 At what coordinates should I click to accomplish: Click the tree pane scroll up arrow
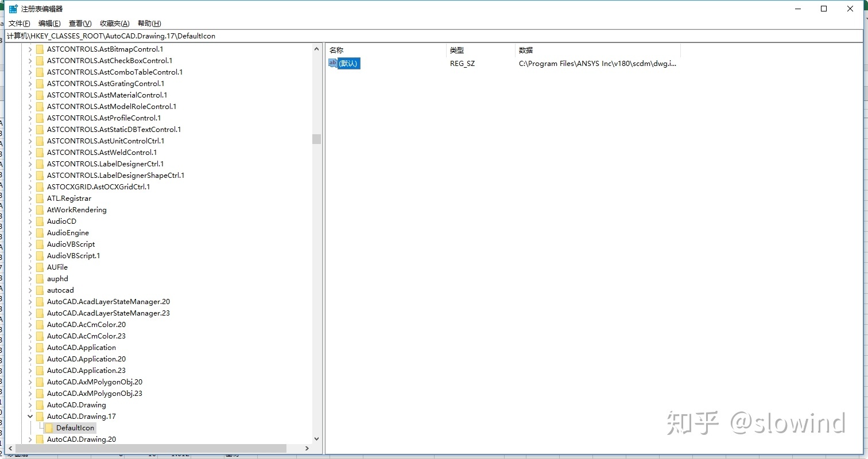[x=316, y=49]
